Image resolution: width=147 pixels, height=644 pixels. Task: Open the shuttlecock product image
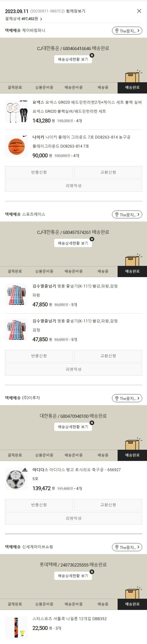tap(16, 628)
